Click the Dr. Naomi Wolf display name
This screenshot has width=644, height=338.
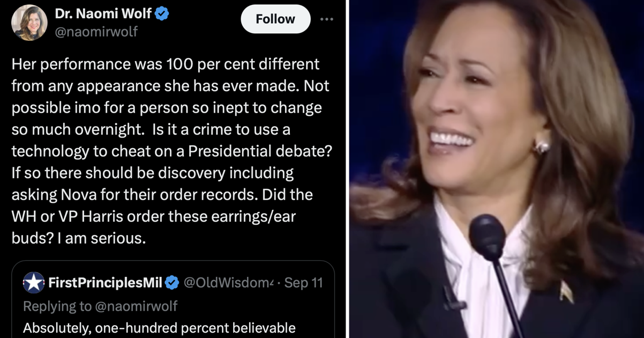pyautogui.click(x=103, y=14)
